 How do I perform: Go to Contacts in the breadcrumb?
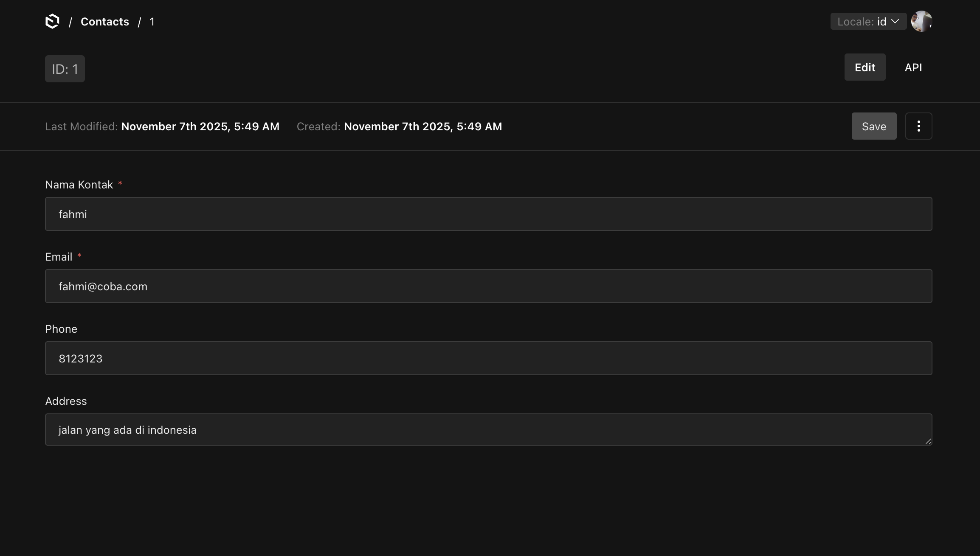(x=105, y=22)
